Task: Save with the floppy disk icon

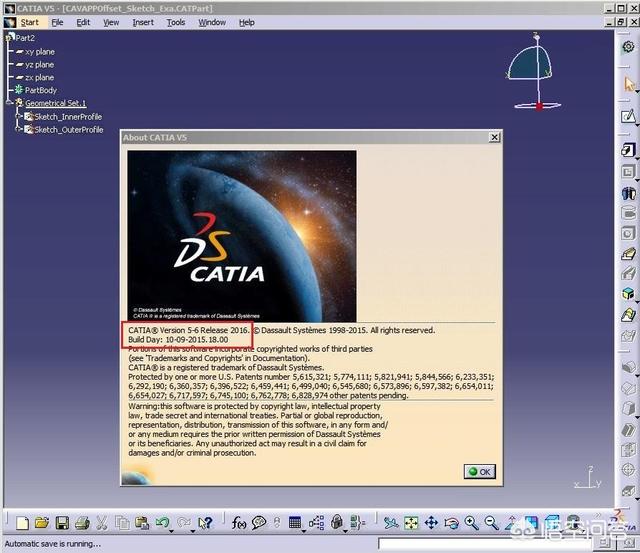Action: (62, 523)
